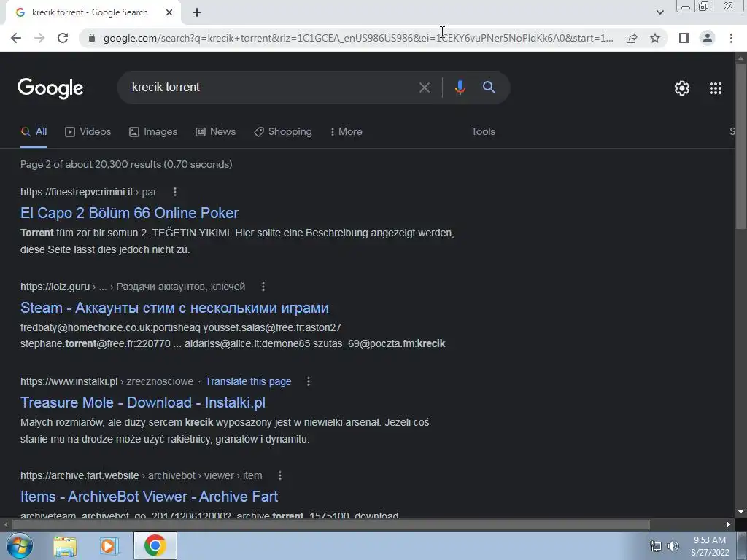View site information padlock icon
This screenshot has height=560, width=747.
coord(92,38)
